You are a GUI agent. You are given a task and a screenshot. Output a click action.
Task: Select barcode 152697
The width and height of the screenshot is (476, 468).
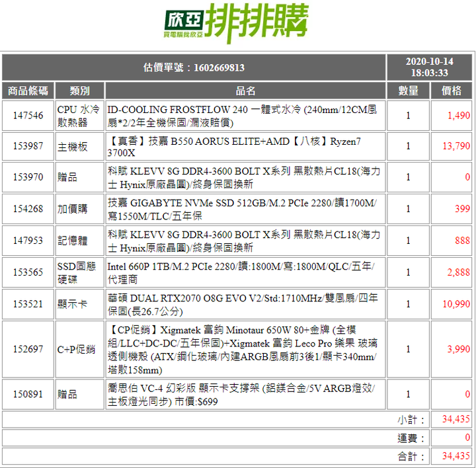28,349
